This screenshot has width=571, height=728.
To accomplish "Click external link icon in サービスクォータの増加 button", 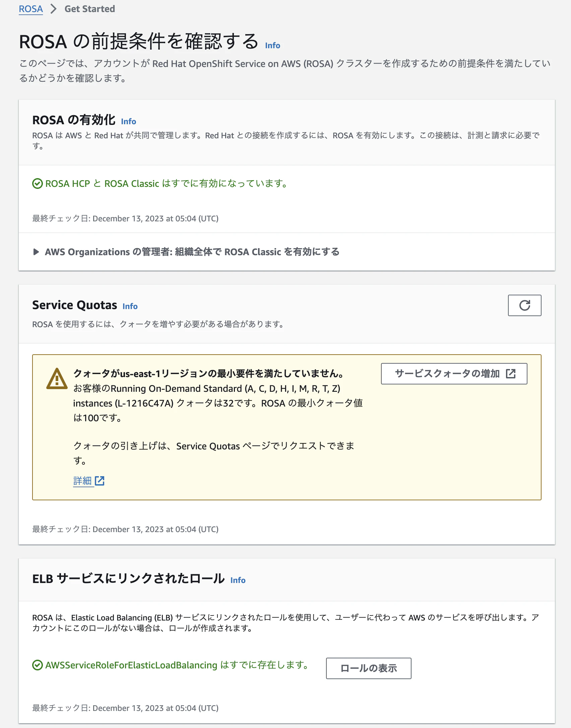I will (511, 374).
